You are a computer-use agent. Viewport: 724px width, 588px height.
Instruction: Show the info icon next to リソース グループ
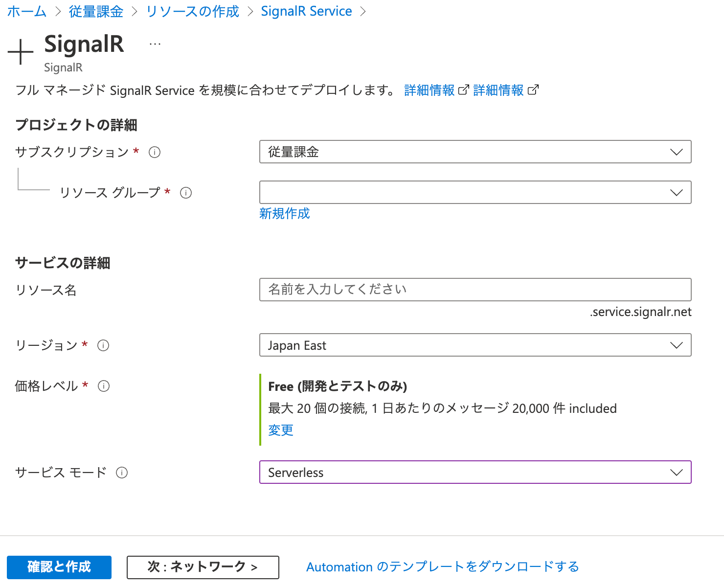coord(186,193)
